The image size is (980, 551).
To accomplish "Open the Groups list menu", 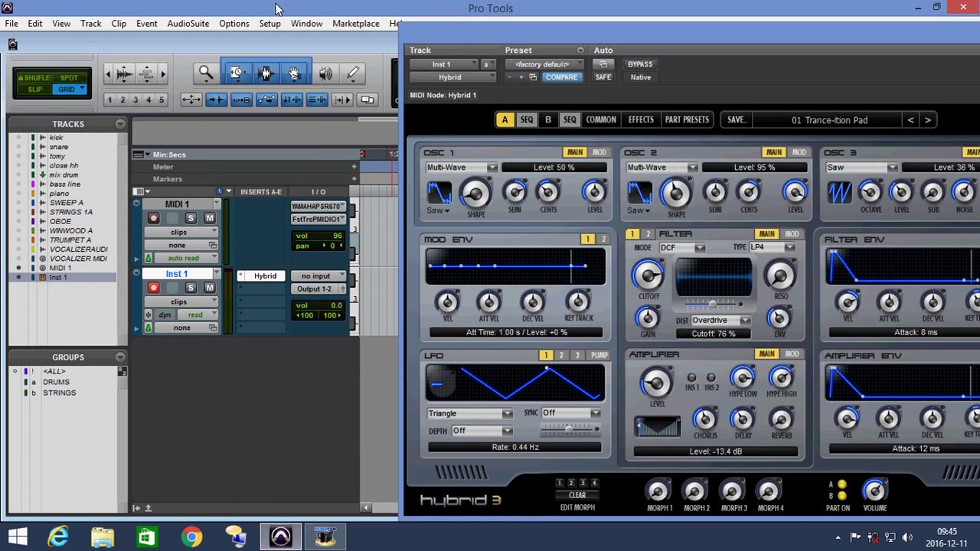I will coord(120,357).
